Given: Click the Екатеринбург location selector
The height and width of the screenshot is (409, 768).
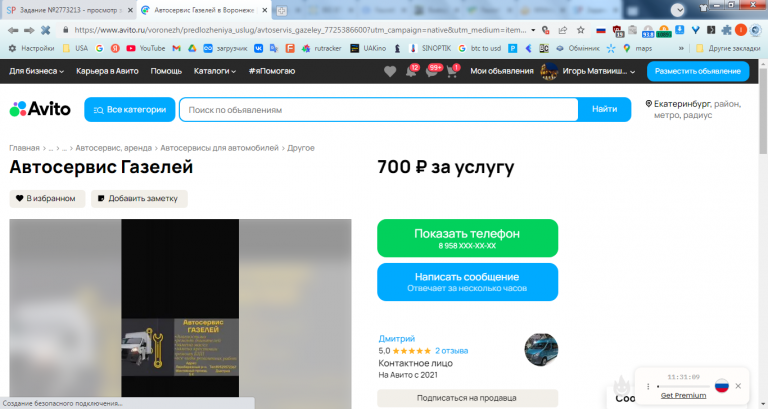Looking at the screenshot, I should click(694, 109).
